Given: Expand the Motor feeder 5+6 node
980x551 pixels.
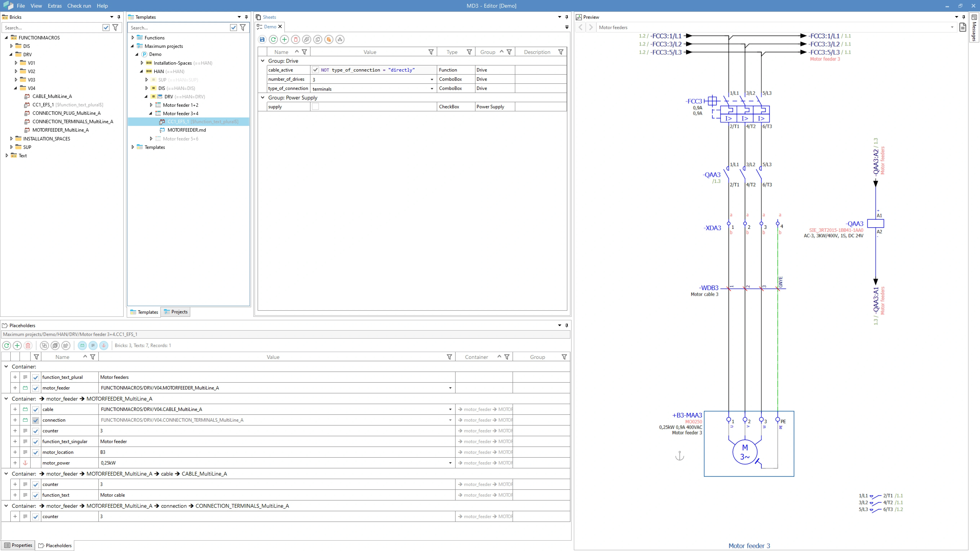Looking at the screenshot, I should [x=151, y=138].
